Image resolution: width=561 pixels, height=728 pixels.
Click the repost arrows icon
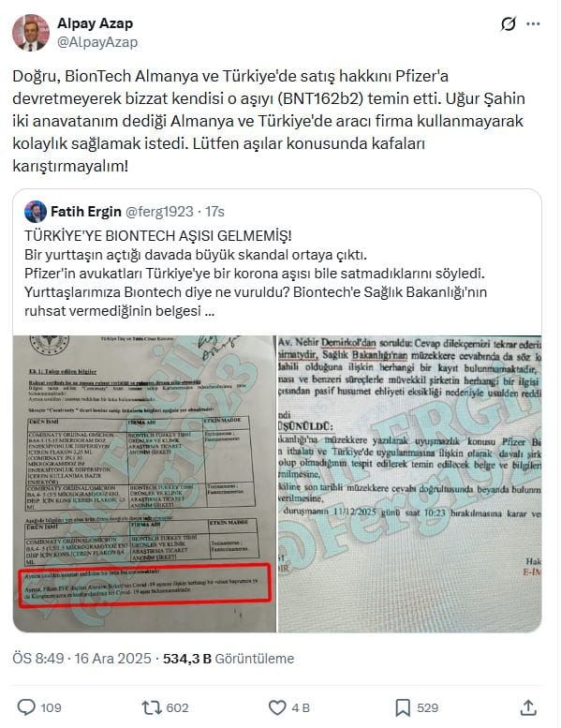click(x=152, y=707)
